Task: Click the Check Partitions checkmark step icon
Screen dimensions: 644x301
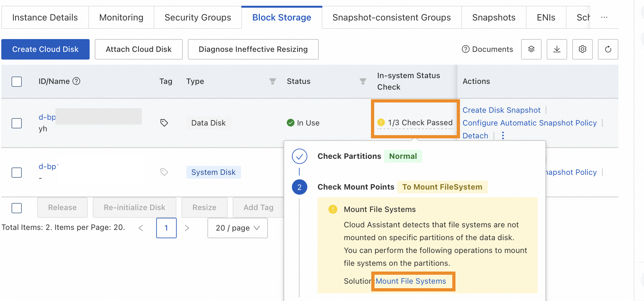Action: [x=300, y=156]
